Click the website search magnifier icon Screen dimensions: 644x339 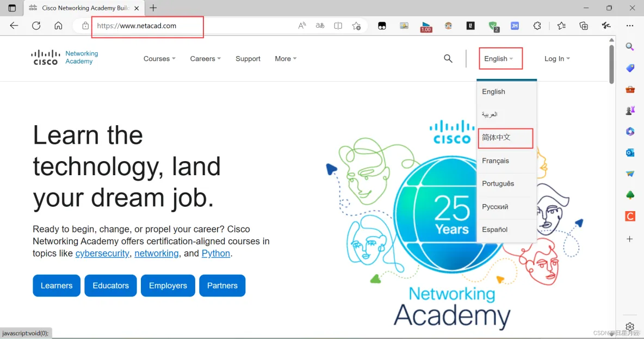[x=448, y=59]
